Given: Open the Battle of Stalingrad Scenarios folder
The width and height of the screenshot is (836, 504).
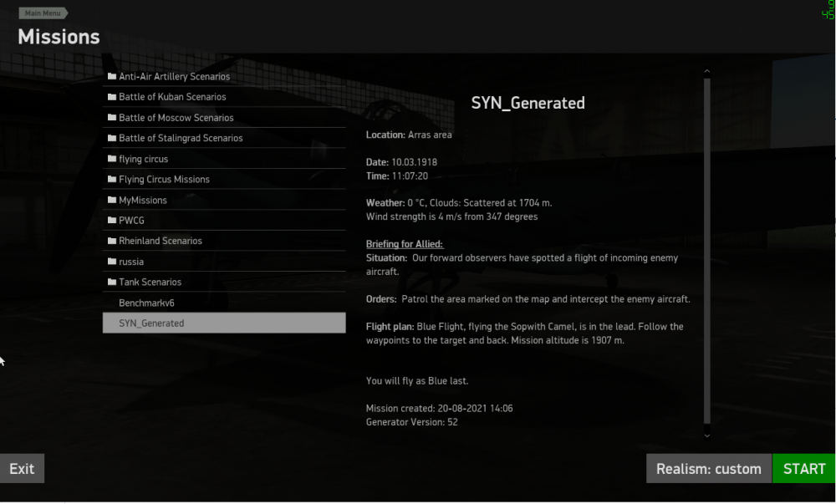Looking at the screenshot, I should click(224, 138).
